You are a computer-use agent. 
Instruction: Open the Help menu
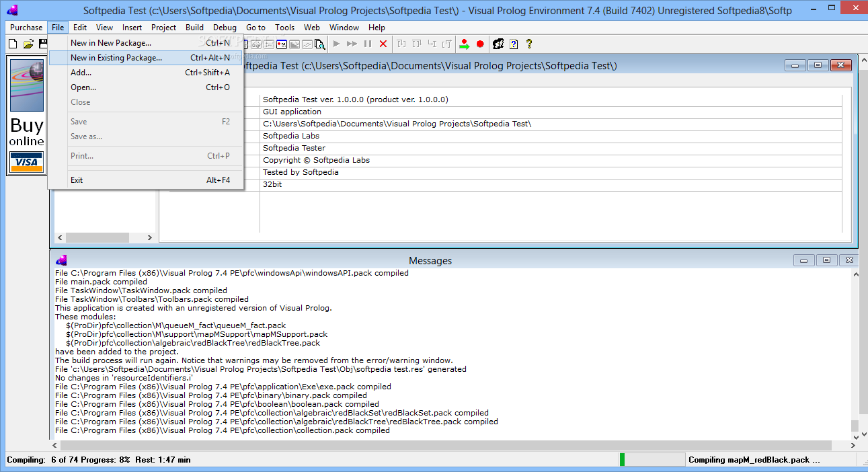(377, 28)
